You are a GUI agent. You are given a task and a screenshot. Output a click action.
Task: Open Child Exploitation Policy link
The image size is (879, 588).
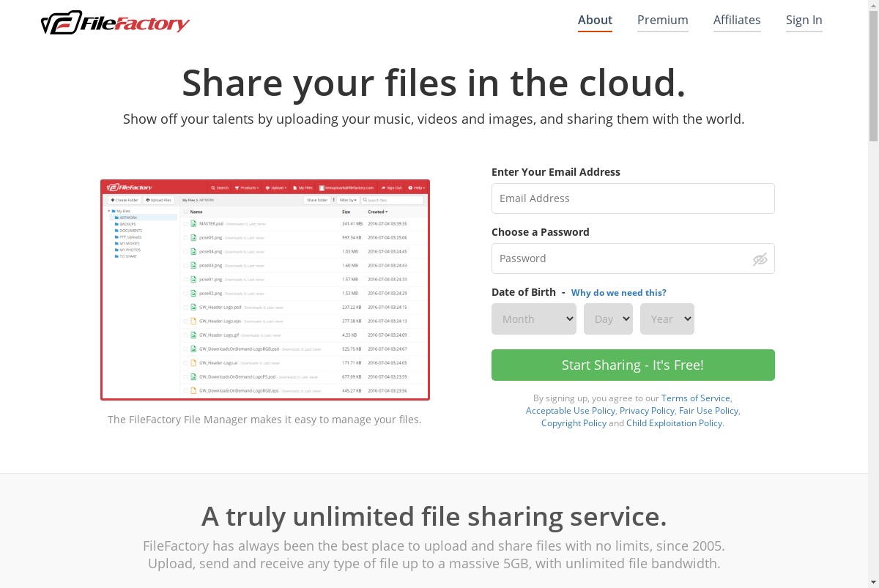tap(674, 423)
